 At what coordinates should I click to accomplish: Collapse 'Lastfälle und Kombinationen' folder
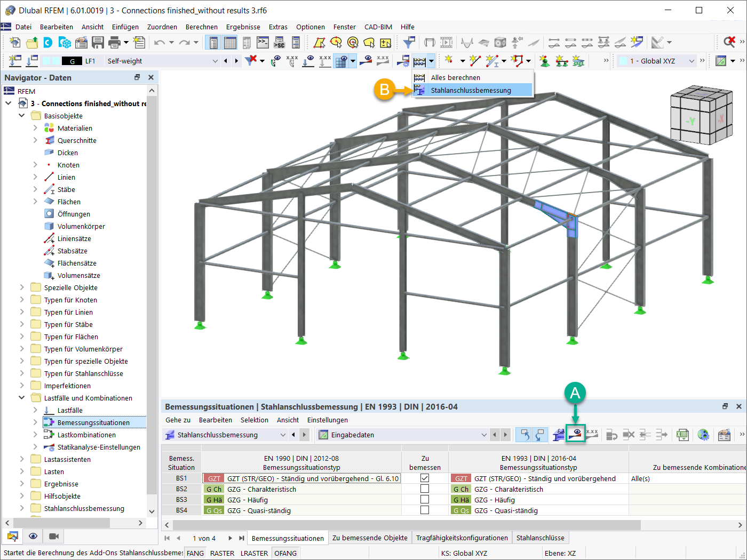pyautogui.click(x=22, y=398)
